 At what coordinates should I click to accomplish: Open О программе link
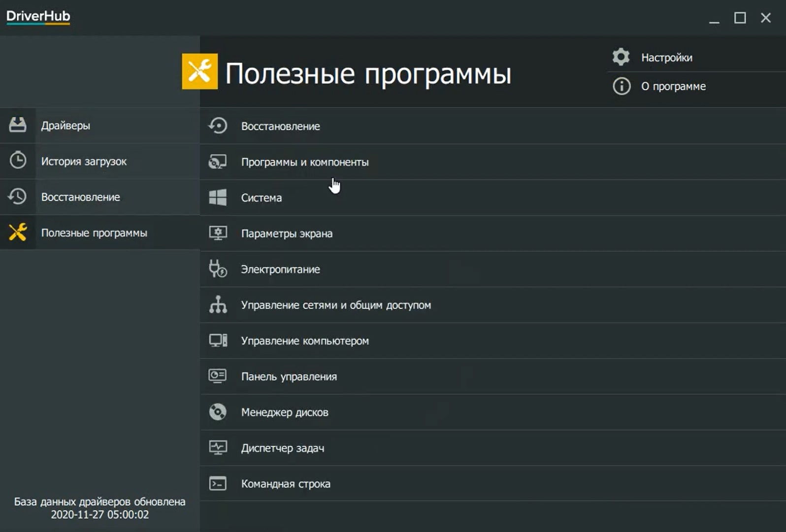click(x=673, y=87)
